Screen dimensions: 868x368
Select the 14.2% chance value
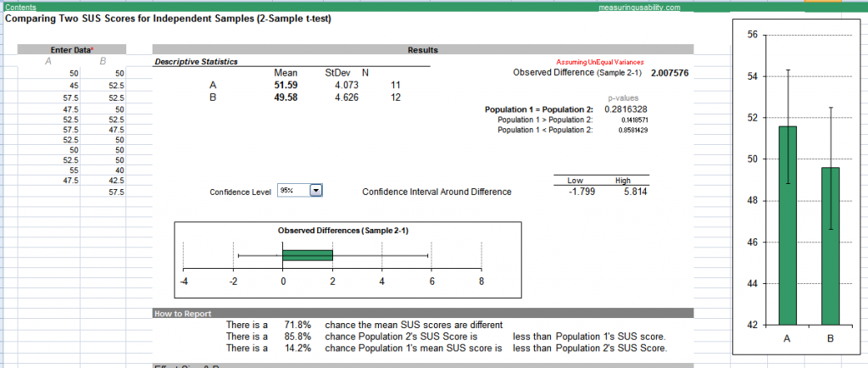coord(298,348)
